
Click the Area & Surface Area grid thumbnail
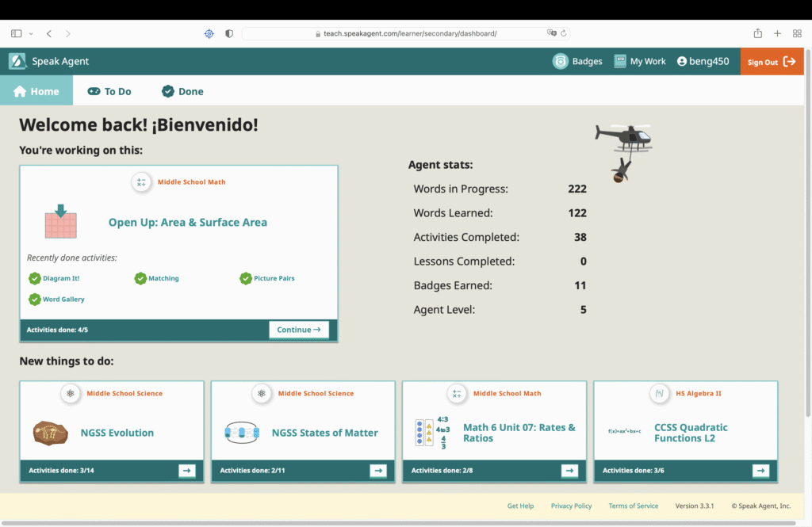(x=60, y=222)
